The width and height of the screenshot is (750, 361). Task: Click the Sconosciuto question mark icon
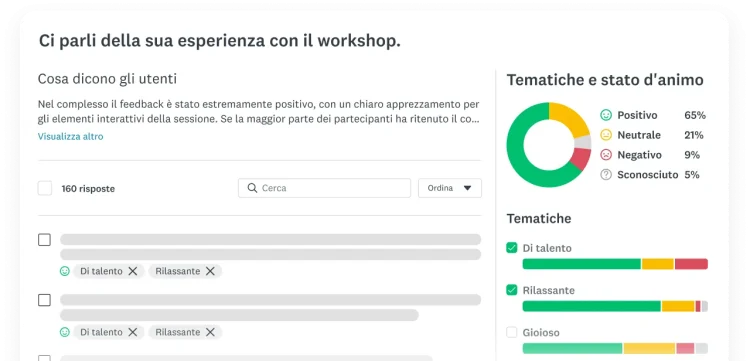click(606, 175)
